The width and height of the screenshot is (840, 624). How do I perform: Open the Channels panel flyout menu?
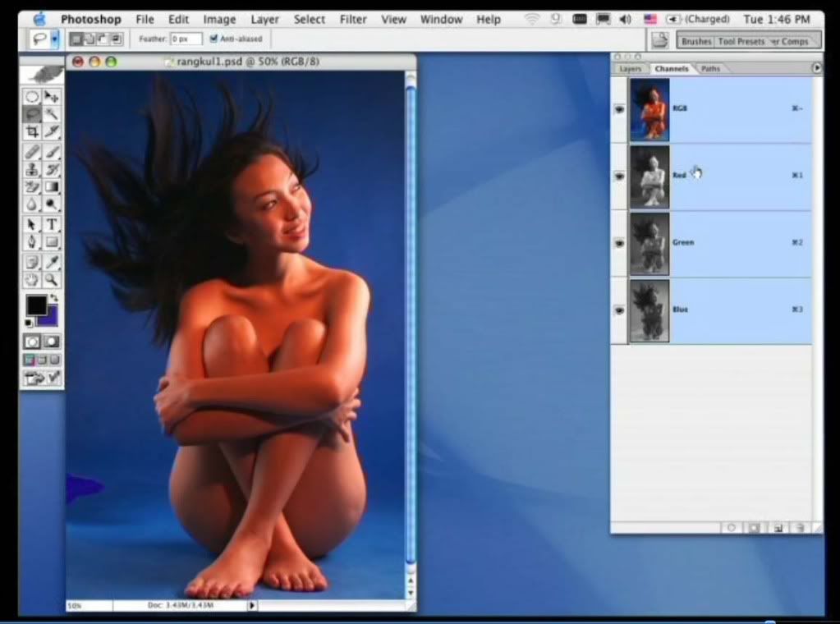coord(816,68)
